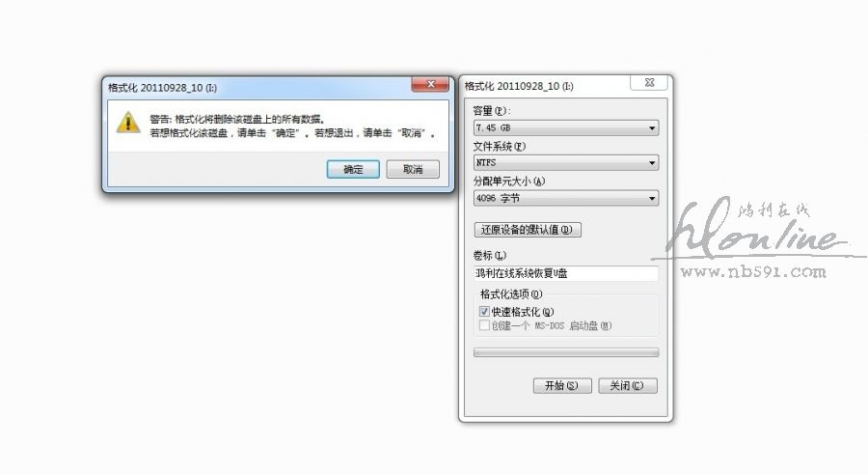Check the 创建一个 MS-DOS 启动盘 option
868x475 pixels.
484,325
